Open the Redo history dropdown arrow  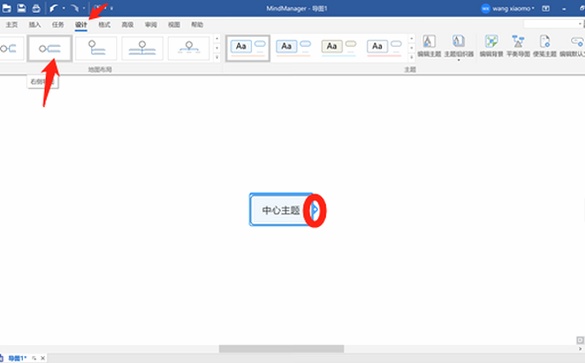click(84, 8)
